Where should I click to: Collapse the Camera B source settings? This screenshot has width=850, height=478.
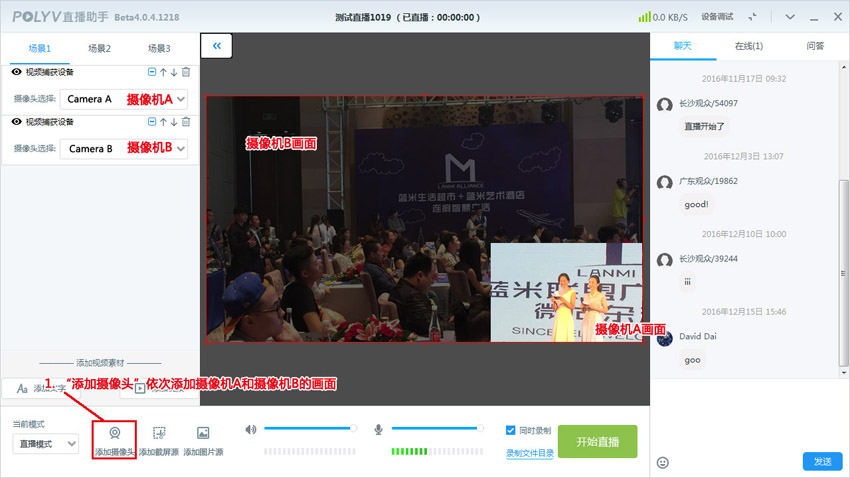tap(152, 122)
